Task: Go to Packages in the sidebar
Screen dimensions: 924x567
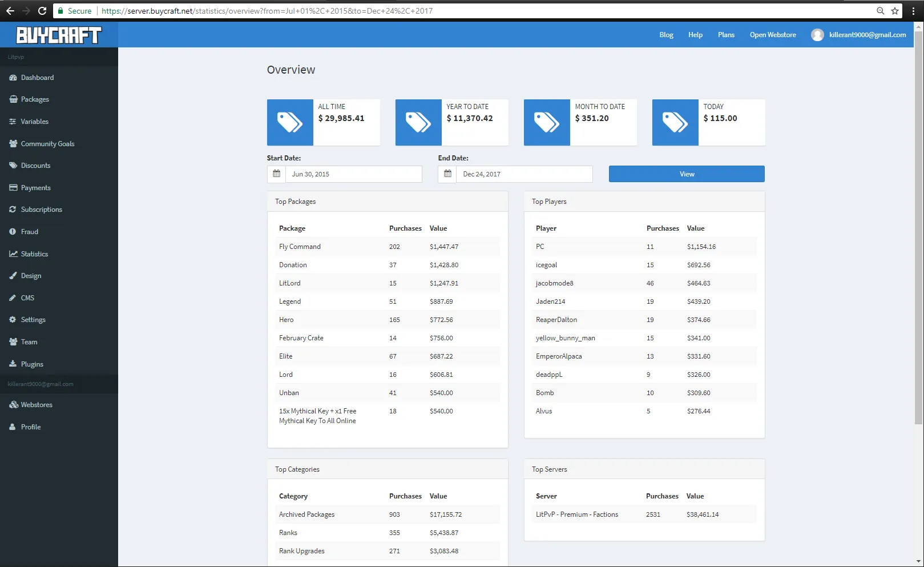Action: [59, 99]
